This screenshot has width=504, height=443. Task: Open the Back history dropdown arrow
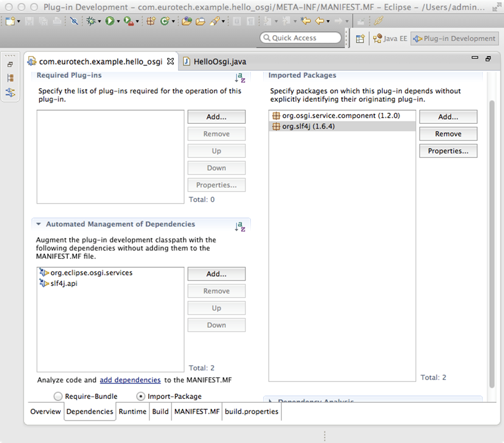[328, 22]
